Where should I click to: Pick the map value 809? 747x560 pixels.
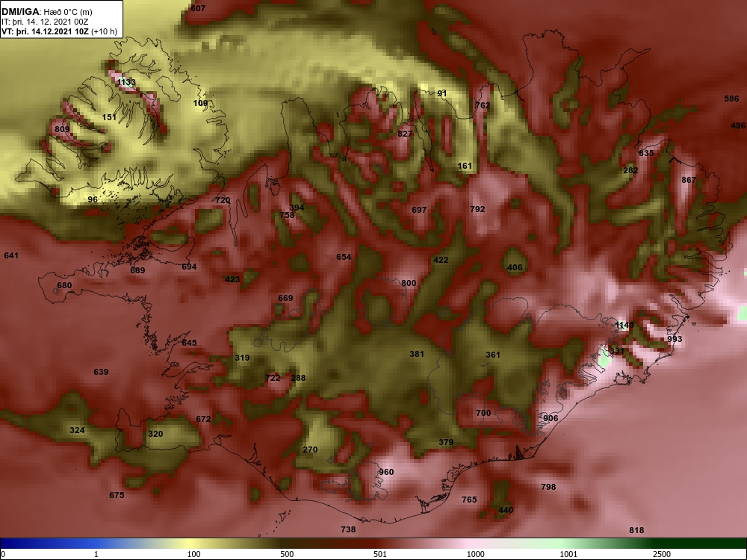[x=62, y=129]
